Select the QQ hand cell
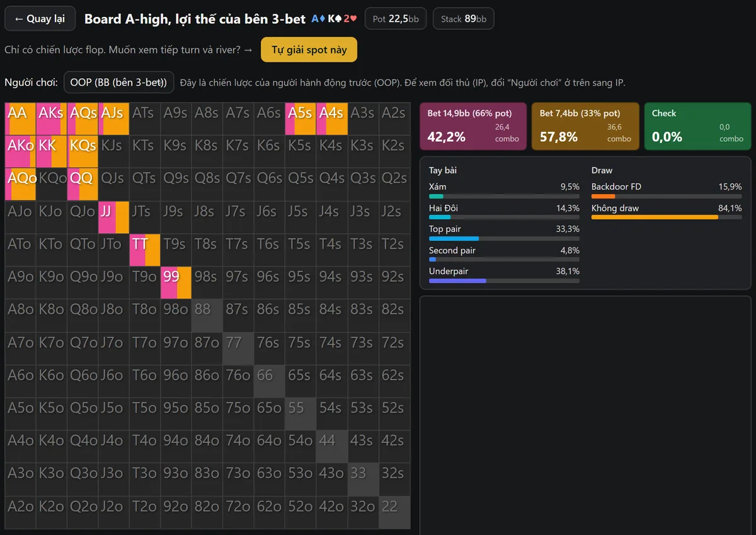The height and width of the screenshot is (535, 756). tap(83, 184)
